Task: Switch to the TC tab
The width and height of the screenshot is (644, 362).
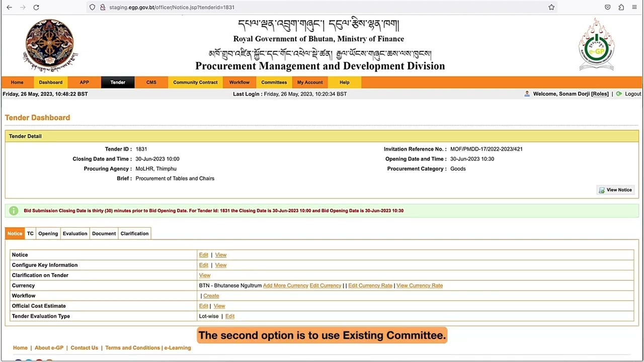Action: (30, 233)
